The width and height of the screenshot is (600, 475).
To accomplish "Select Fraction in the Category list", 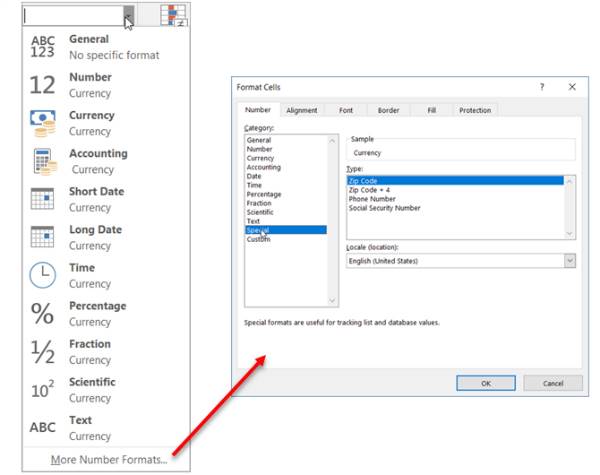I will [x=286, y=203].
